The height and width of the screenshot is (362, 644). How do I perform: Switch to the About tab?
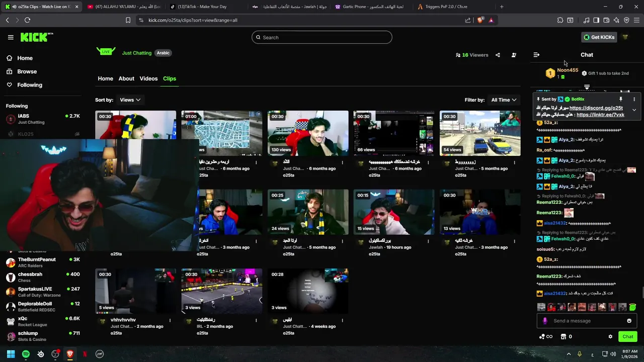coord(126,78)
